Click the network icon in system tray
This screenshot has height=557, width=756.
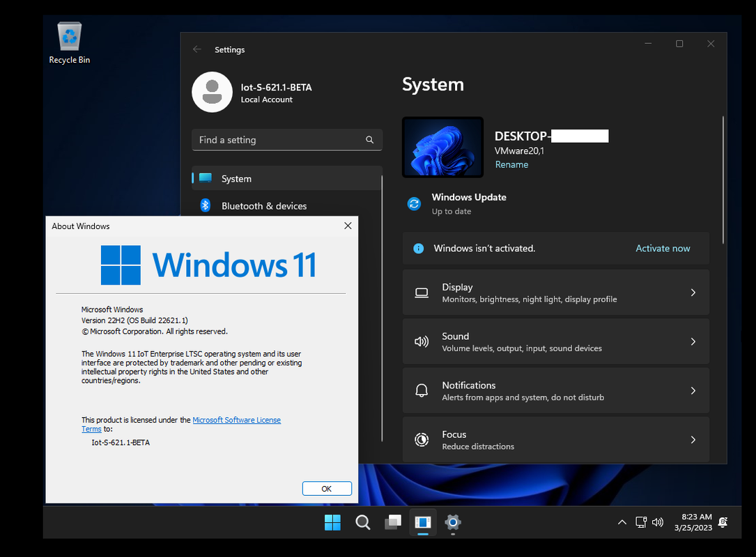point(641,522)
